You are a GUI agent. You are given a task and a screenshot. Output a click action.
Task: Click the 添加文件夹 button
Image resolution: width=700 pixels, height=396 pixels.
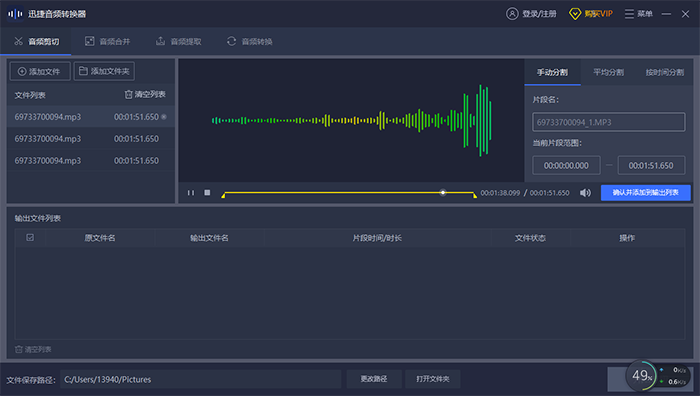(x=104, y=71)
